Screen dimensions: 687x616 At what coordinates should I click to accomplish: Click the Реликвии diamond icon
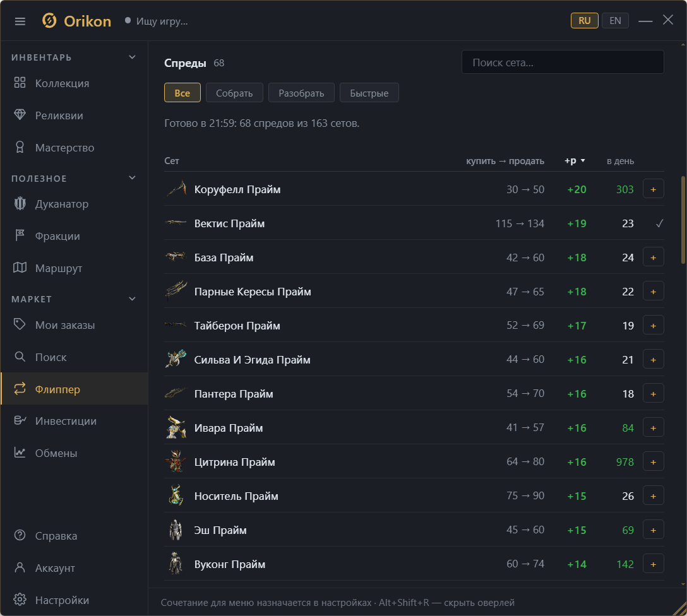pyautogui.click(x=20, y=115)
